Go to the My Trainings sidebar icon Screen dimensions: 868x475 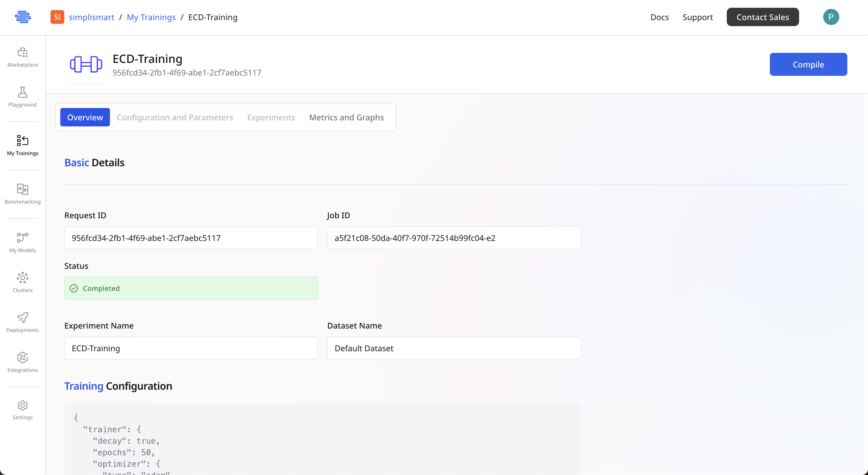click(x=23, y=141)
